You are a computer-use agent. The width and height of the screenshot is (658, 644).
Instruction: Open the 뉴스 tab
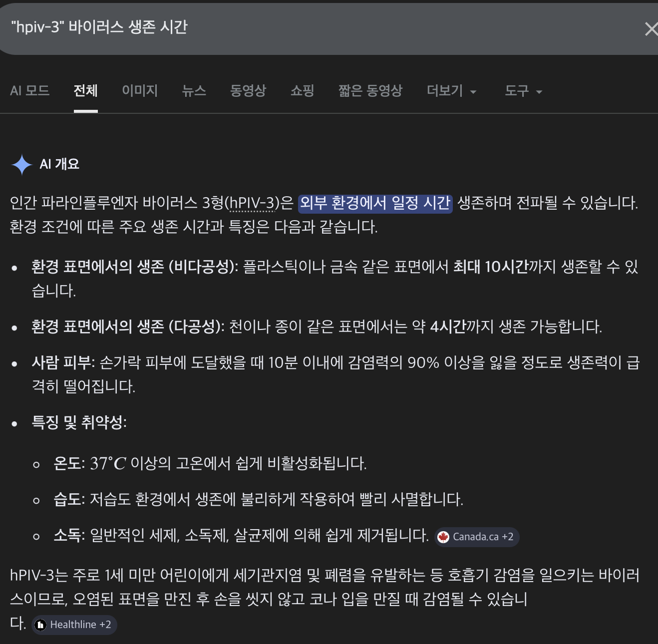click(x=194, y=91)
